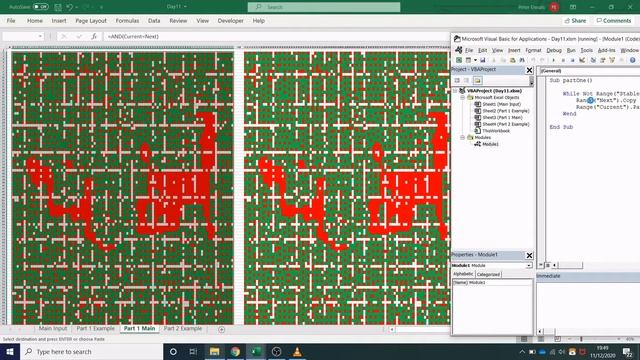Open Properties Window icon in VBA toolbar
The height and width of the screenshot is (360, 640).
coord(602,60)
